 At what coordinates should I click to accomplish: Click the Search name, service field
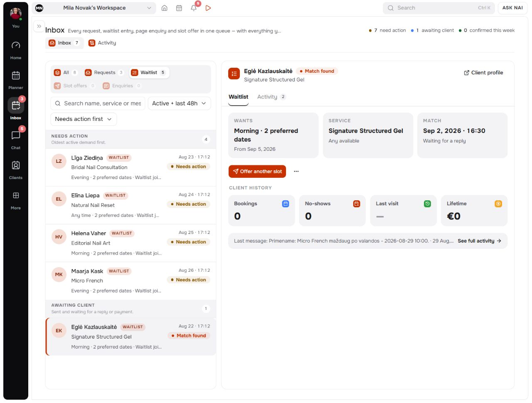tap(98, 103)
